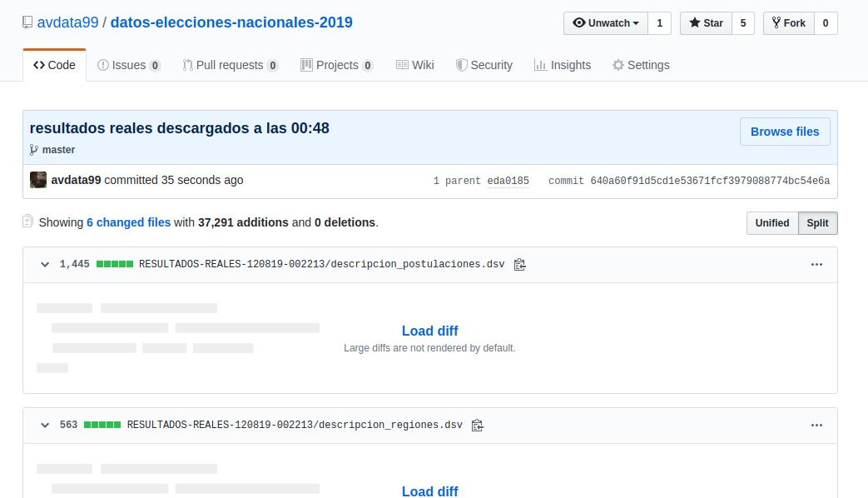Open the Settings tab
This screenshot has width=868, height=498.
[x=641, y=65]
